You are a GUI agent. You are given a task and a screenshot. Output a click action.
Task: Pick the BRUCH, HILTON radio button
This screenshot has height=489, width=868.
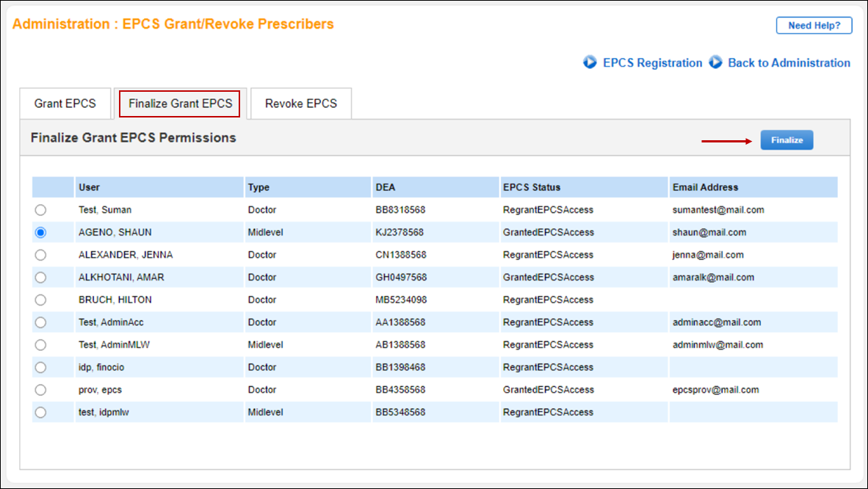point(40,300)
